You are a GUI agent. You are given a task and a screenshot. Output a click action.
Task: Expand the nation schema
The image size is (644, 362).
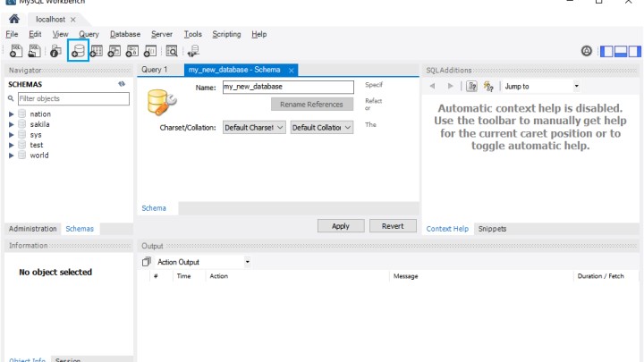pos(11,114)
